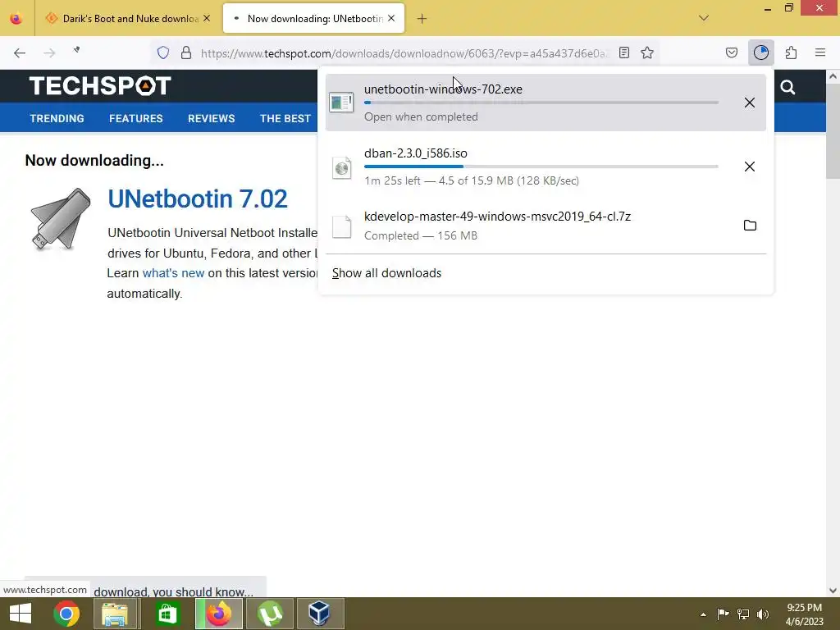Click the dban download progress bar
The height and width of the screenshot is (630, 840).
coord(541,167)
